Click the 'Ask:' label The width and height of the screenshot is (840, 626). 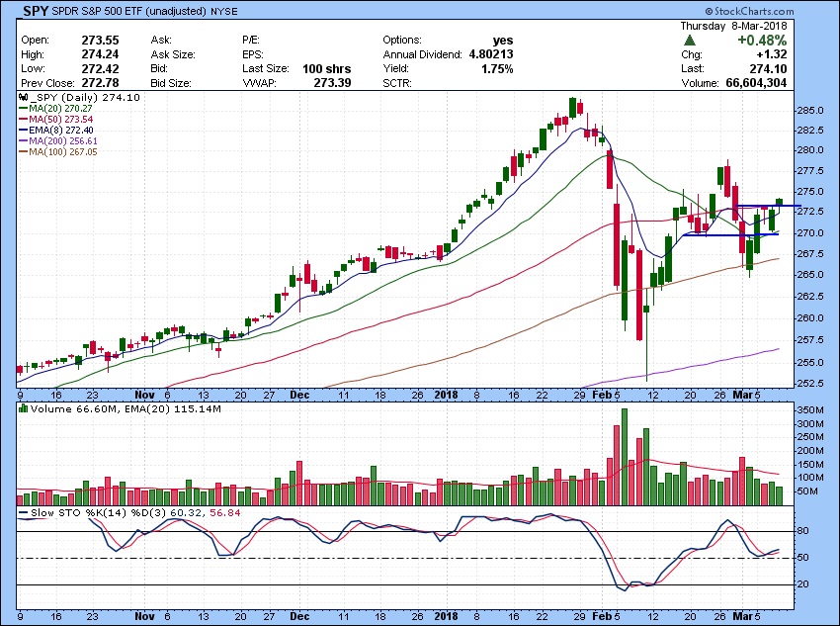coord(161,41)
